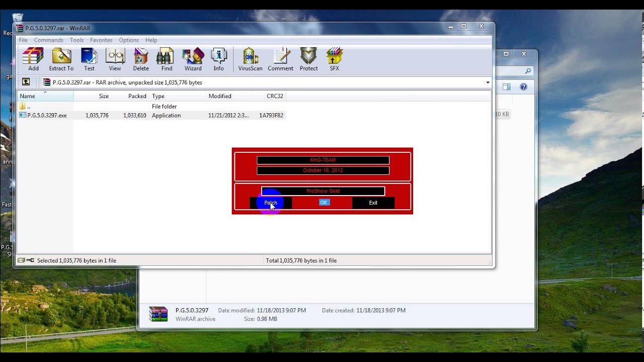This screenshot has height=362, width=644.
Task: Click the RAR archive icon in address bar
Action: pyautogui.click(x=47, y=82)
